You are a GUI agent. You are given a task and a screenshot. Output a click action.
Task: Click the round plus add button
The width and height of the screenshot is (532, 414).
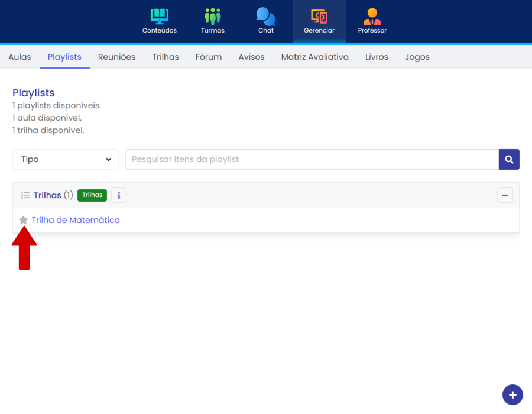[512, 394]
